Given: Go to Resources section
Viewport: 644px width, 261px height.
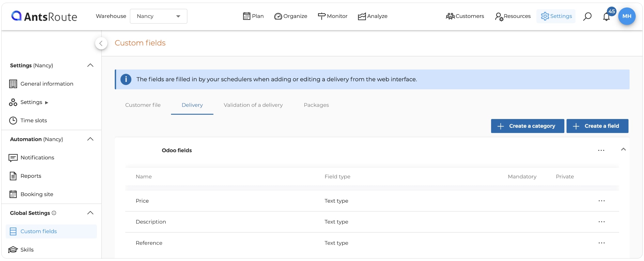Looking at the screenshot, I should tap(513, 16).
